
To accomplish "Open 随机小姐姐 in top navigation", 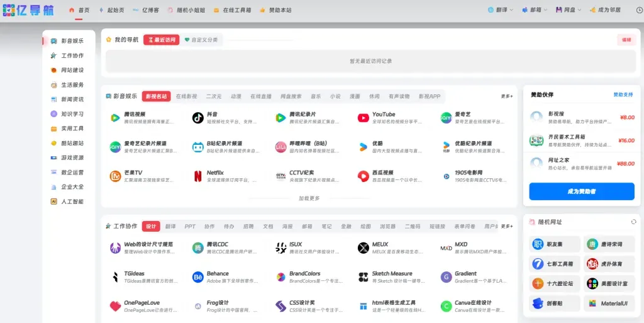I will (x=186, y=10).
